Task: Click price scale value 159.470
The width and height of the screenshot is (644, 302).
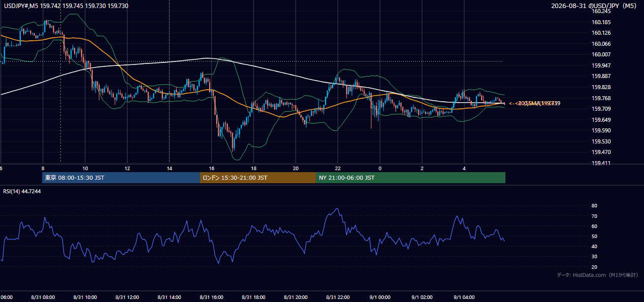Action: tap(602, 152)
